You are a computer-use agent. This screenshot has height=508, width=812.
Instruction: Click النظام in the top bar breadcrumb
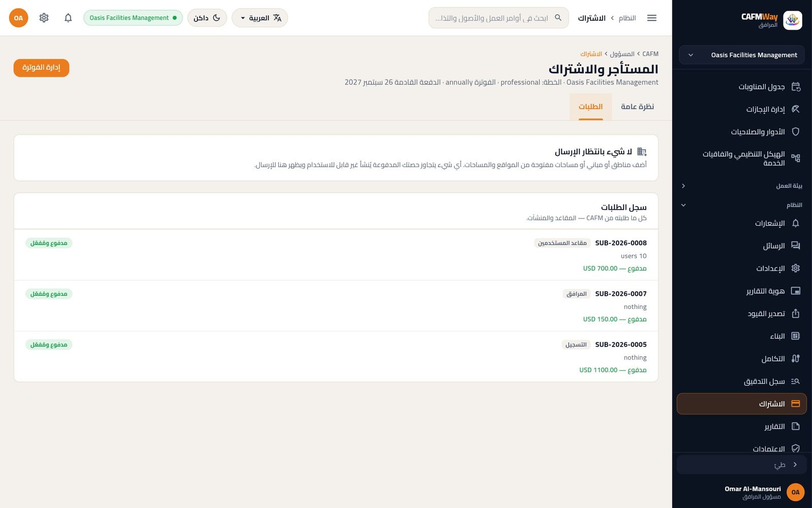click(627, 18)
